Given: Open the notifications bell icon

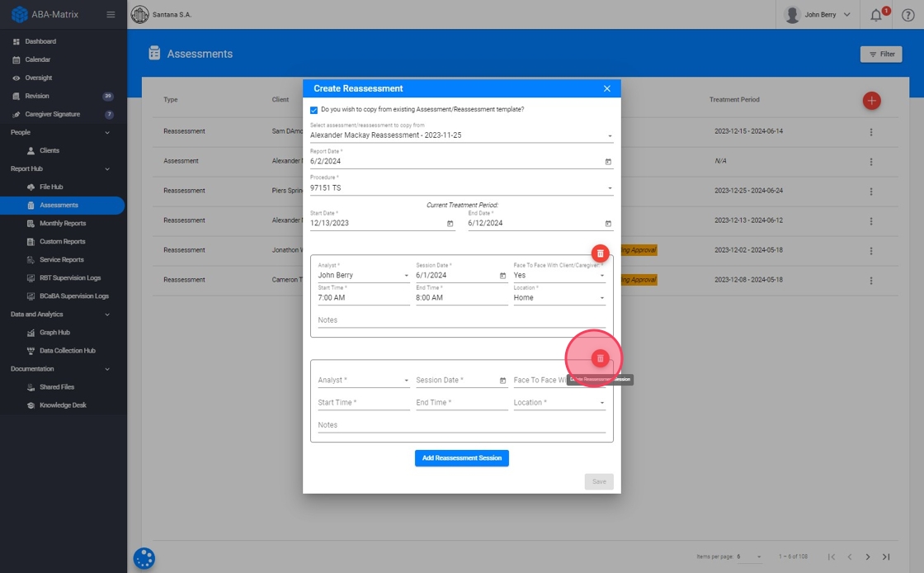Looking at the screenshot, I should pyautogui.click(x=876, y=15).
